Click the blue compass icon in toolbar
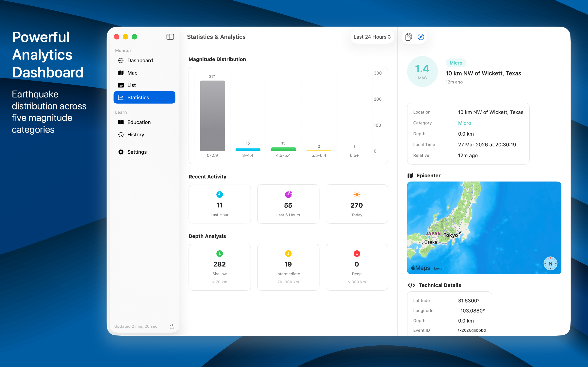588x367 pixels. tap(421, 37)
